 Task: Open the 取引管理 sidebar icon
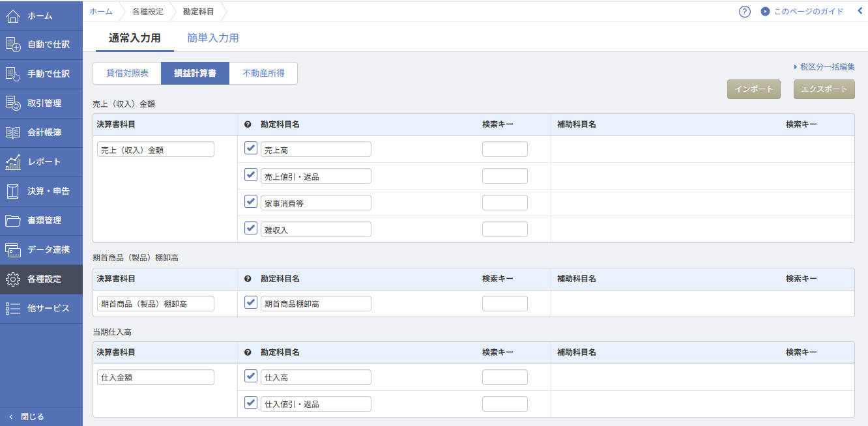coord(13,103)
